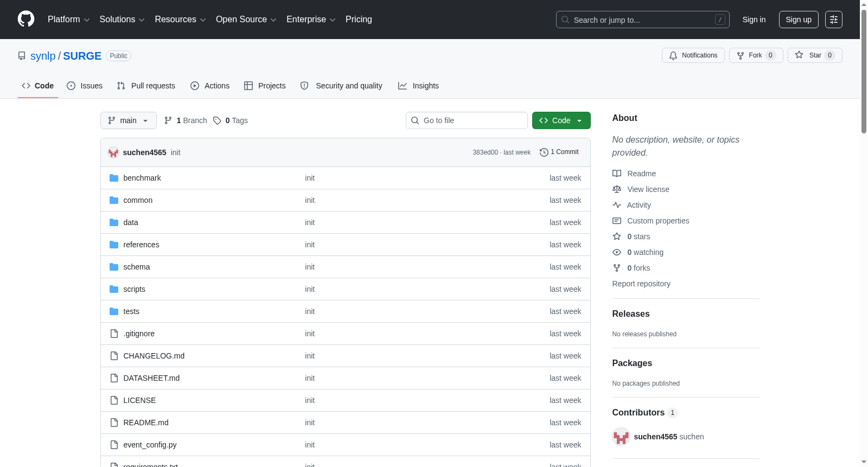Click the DATASHEET.md file icon
This screenshot has width=868, height=467.
(x=114, y=378)
